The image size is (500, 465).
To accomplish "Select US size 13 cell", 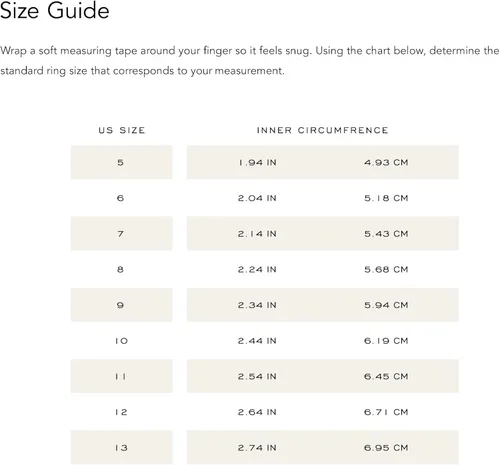I will click(x=122, y=447).
